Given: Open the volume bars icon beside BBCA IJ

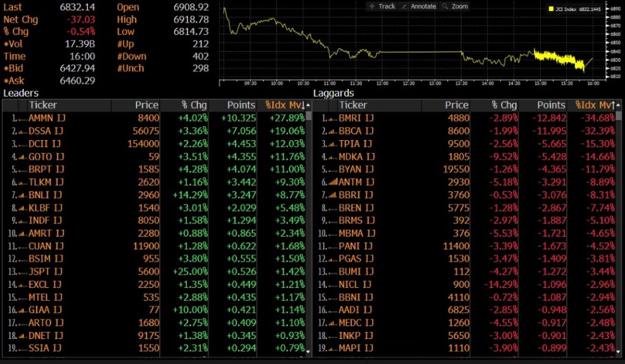Looking at the screenshot, I should pyautogui.click(x=333, y=132).
